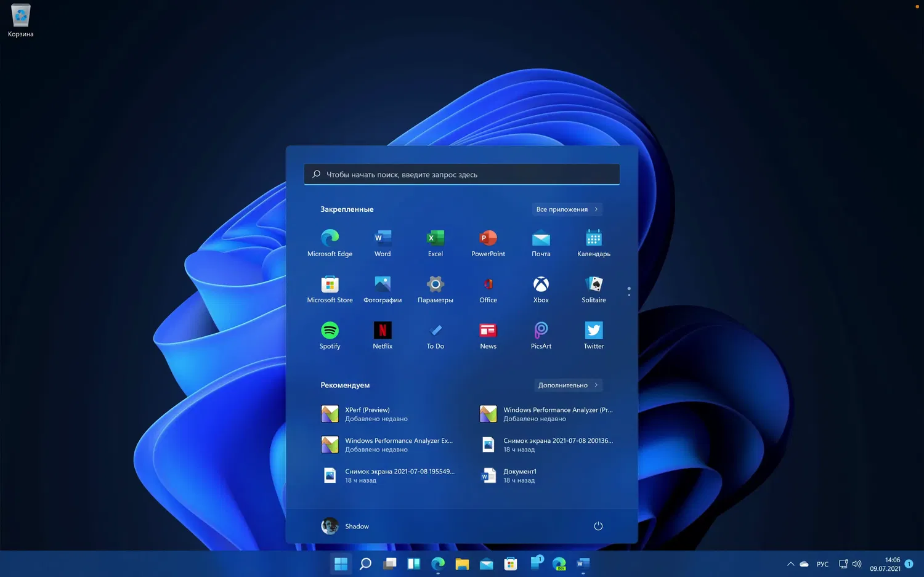Open Mail from the taskbar
Screen dimensions: 924x577
tap(486, 563)
